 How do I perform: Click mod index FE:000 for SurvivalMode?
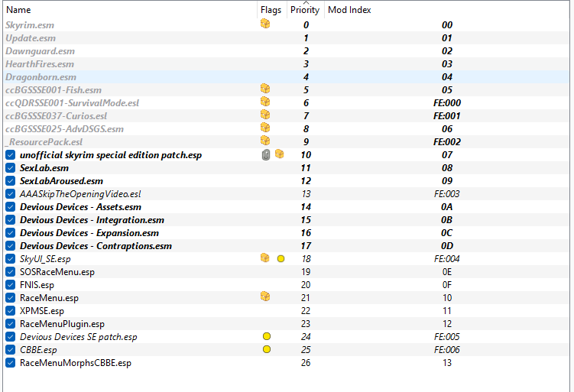click(x=447, y=103)
